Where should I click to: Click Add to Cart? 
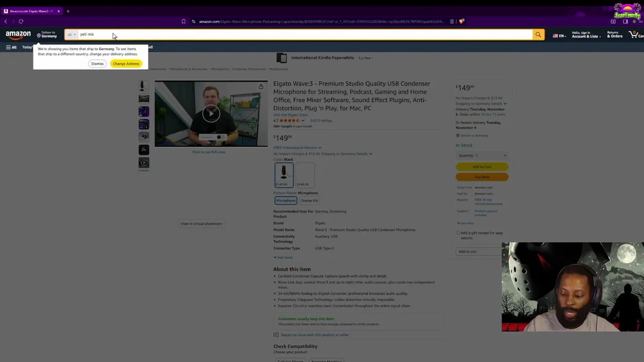482,167
